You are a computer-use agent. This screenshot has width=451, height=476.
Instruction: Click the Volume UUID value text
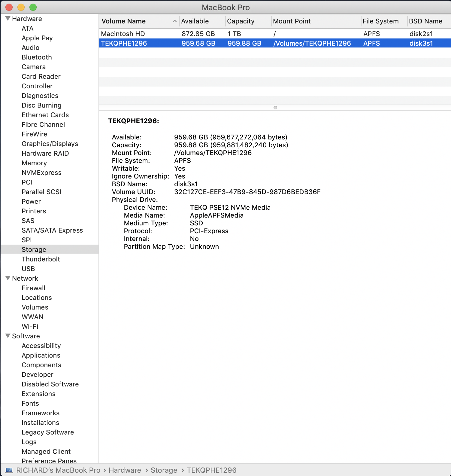click(247, 192)
